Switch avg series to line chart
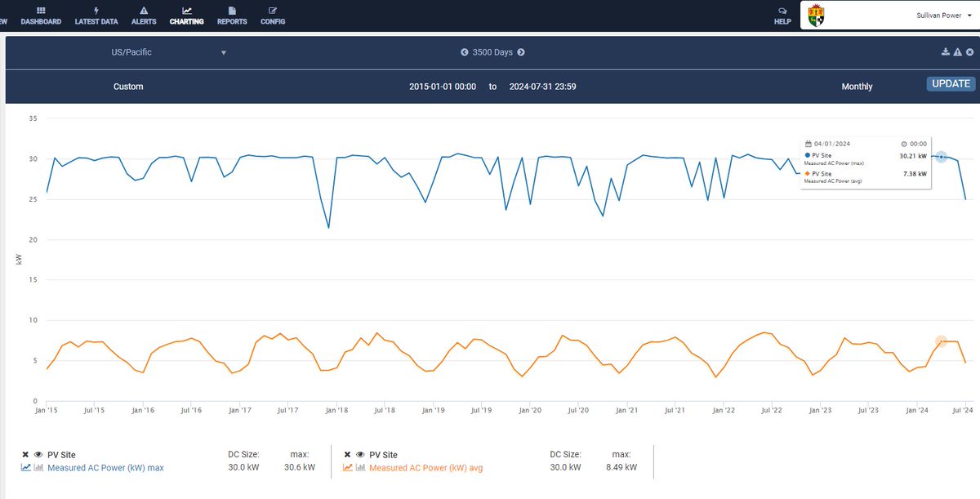This screenshot has width=980, height=499. 348,468
